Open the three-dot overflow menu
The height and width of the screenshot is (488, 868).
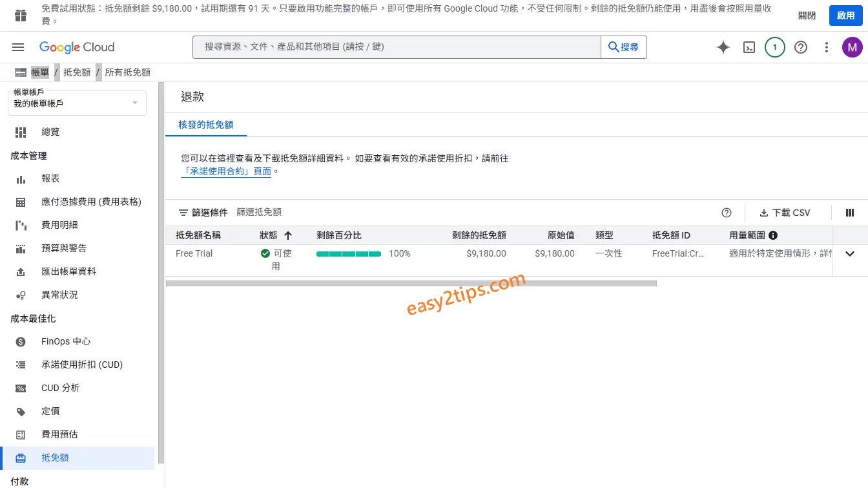[826, 47]
